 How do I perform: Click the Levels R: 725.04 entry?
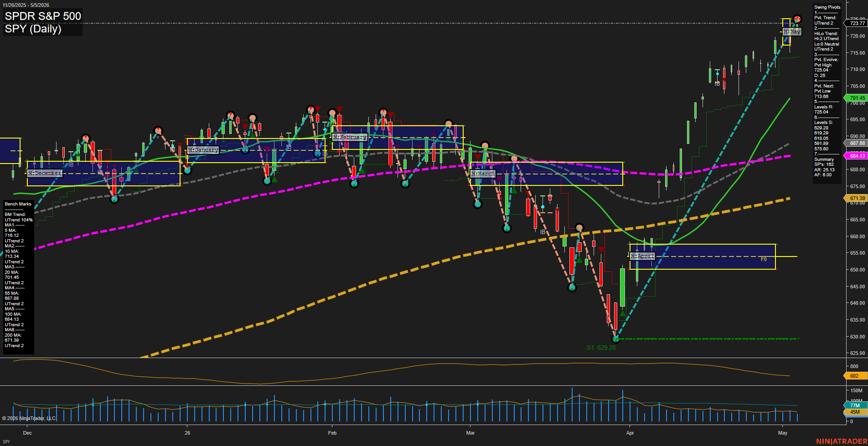824,109
